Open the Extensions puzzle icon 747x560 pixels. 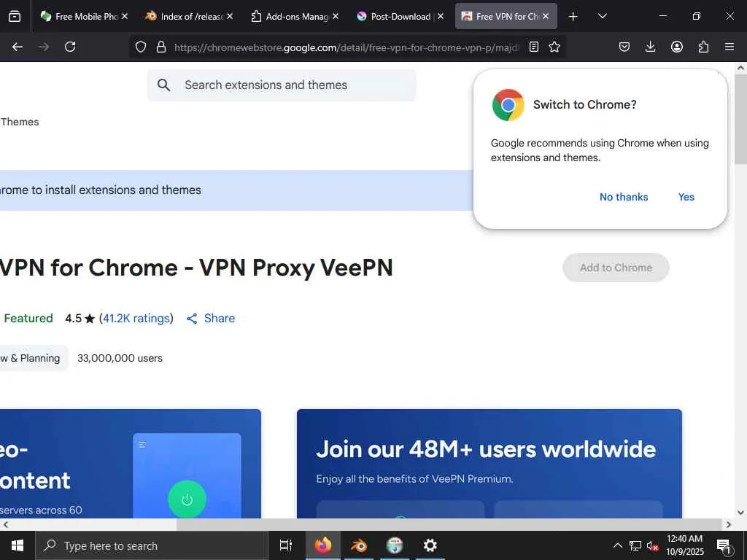tap(703, 47)
